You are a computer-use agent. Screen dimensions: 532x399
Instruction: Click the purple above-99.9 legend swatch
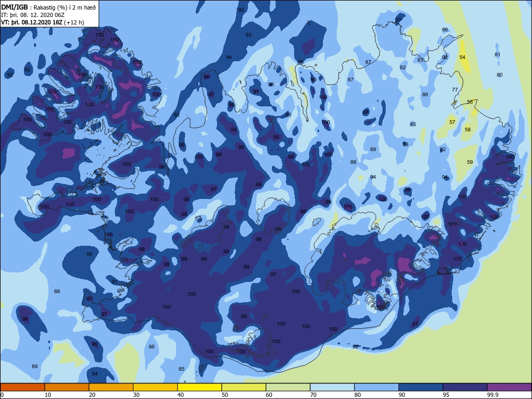tap(509, 387)
